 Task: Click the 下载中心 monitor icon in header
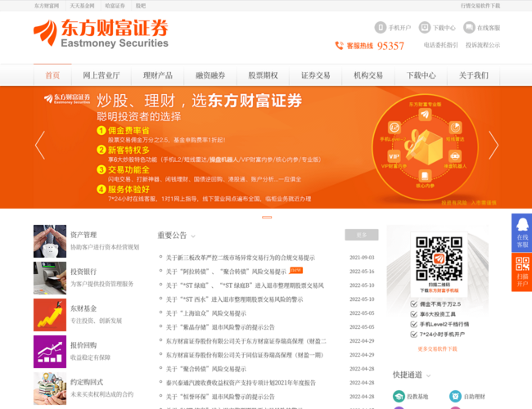pyautogui.click(x=425, y=28)
